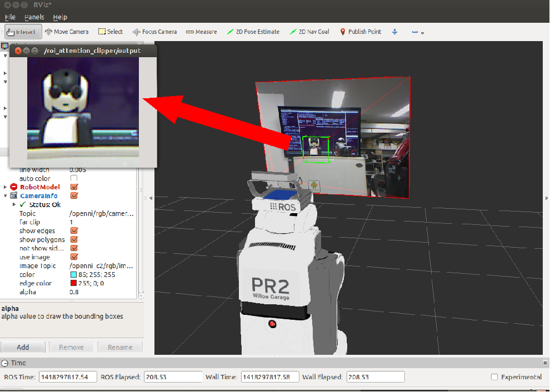Screen dimensions: 550x392
Task: Expand the Status: Ok entry
Action: [x=14, y=204]
